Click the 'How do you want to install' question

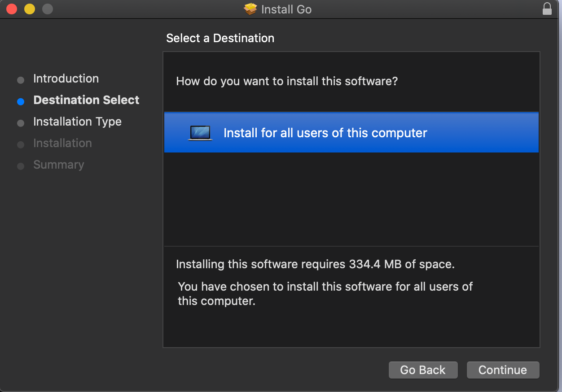287,82
